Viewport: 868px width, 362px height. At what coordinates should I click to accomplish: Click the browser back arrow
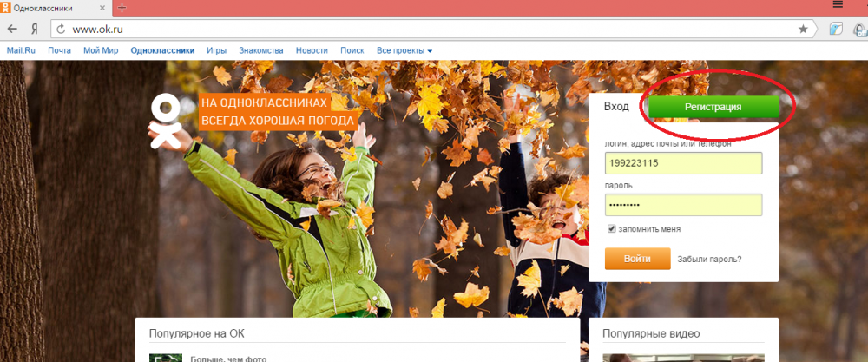[x=12, y=30]
